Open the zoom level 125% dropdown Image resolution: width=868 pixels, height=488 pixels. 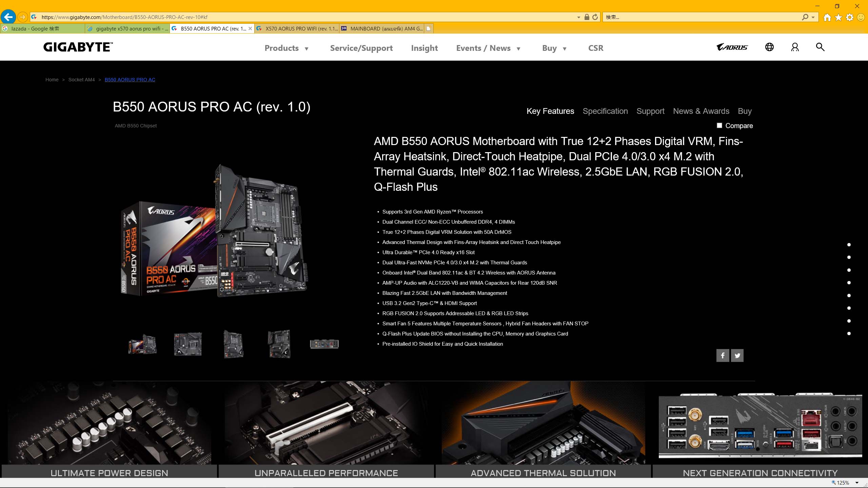(857, 483)
